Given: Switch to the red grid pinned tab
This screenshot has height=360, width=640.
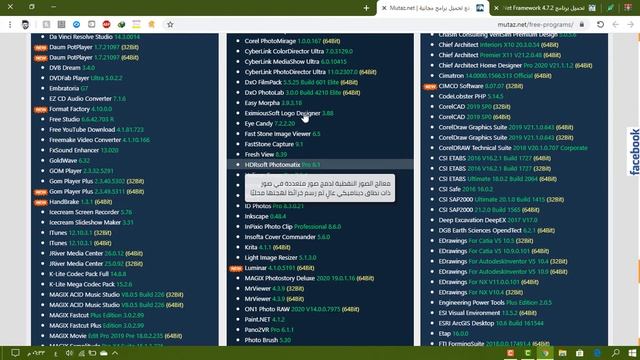Looking at the screenshot, I should point(628,8).
